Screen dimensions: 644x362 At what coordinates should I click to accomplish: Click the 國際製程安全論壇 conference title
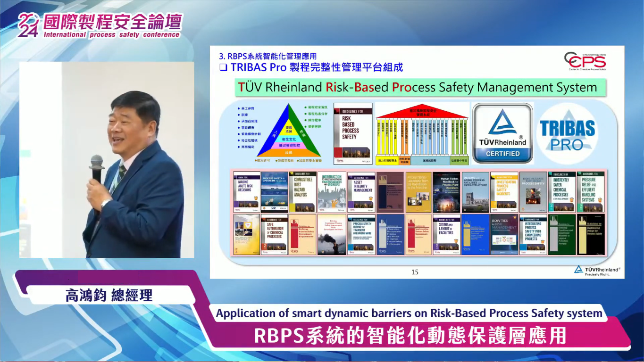tap(112, 22)
